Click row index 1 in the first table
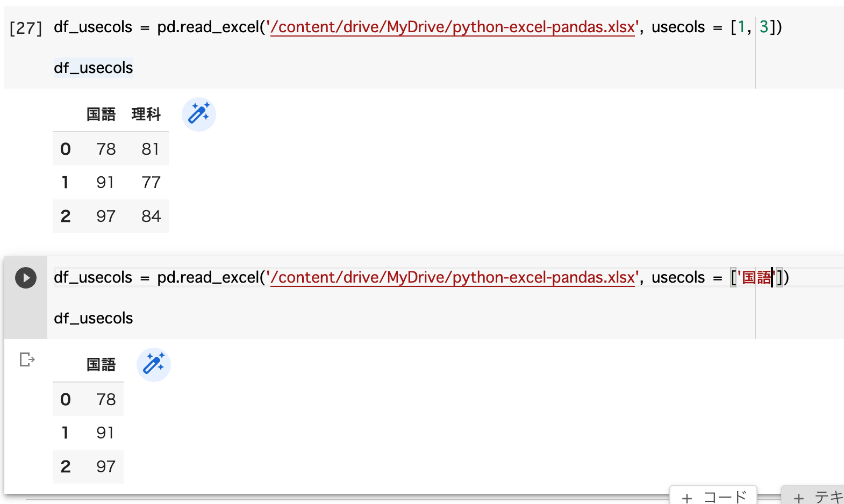The width and height of the screenshot is (844, 504). click(65, 183)
